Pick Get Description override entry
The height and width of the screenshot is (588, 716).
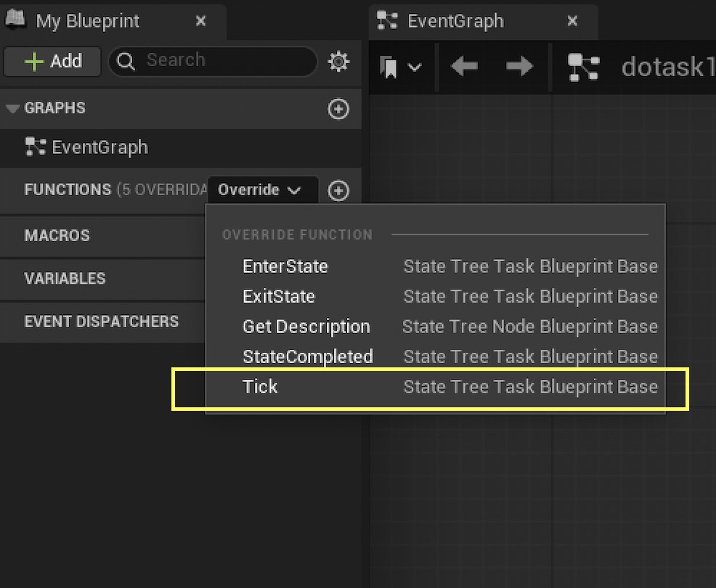click(x=306, y=327)
